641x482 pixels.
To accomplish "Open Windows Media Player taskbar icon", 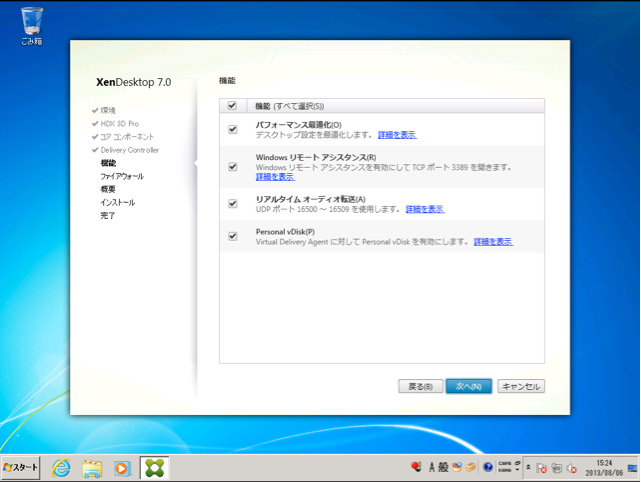I will click(122, 468).
